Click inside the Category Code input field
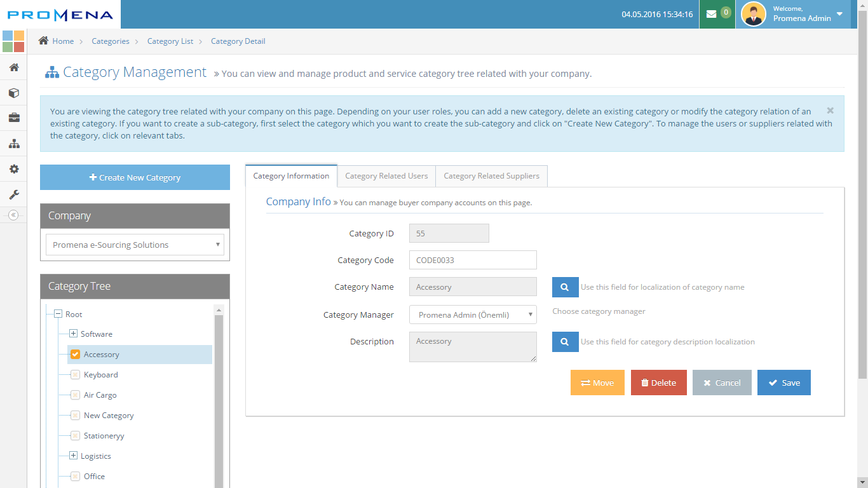 pos(473,260)
